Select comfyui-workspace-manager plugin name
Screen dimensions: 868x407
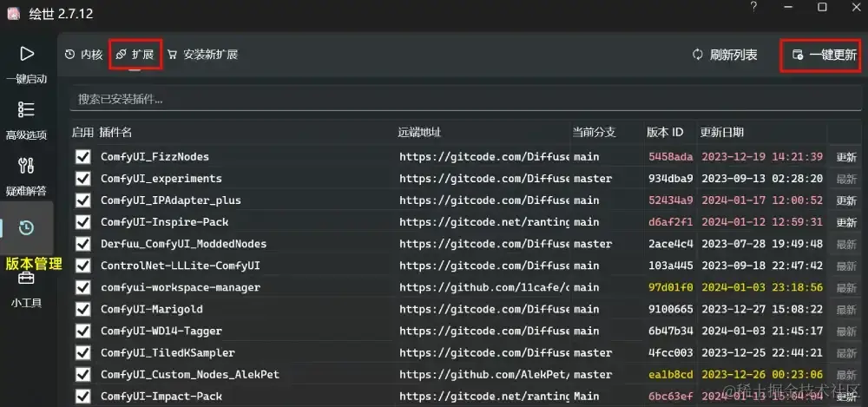[181, 287]
